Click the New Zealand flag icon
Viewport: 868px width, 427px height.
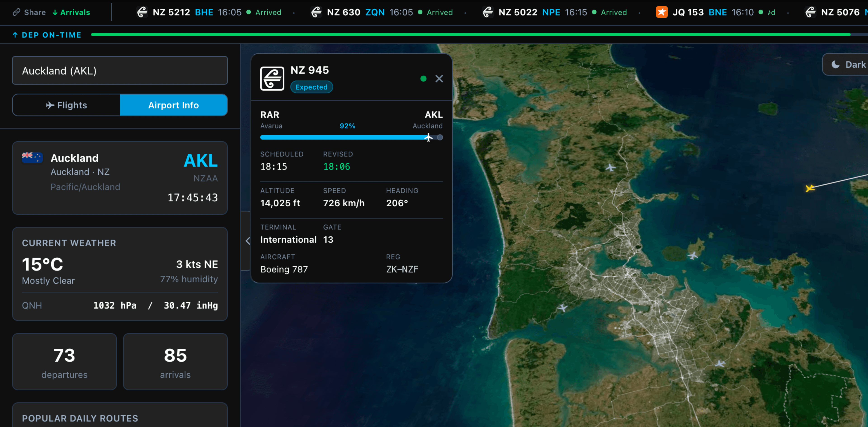[x=32, y=157]
